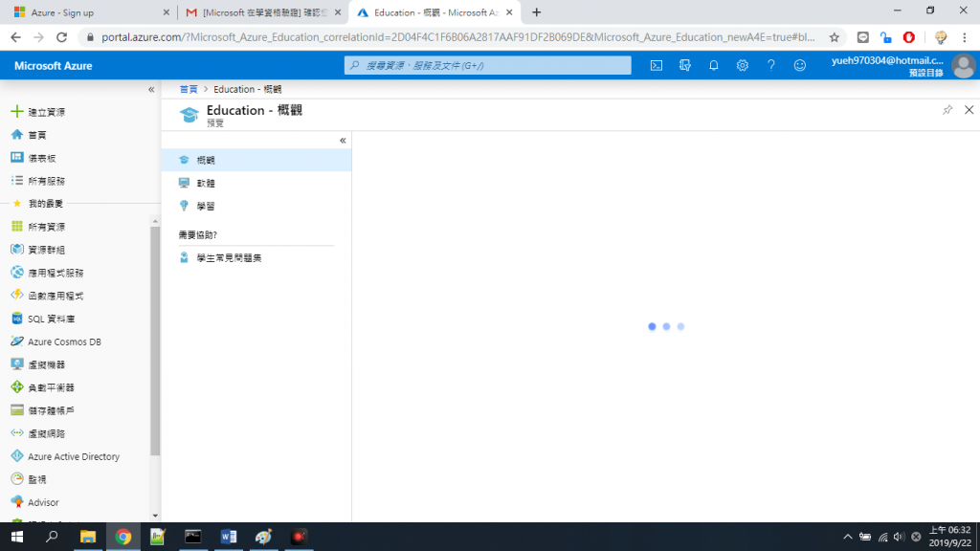The width and height of the screenshot is (980, 551).
Task: Open 虛擬機器 in the sidebar
Action: point(38,364)
